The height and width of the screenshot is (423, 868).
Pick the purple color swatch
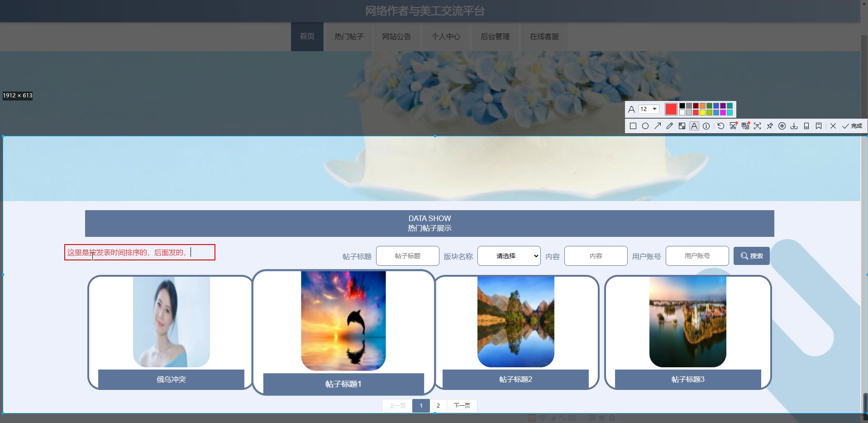tap(723, 106)
